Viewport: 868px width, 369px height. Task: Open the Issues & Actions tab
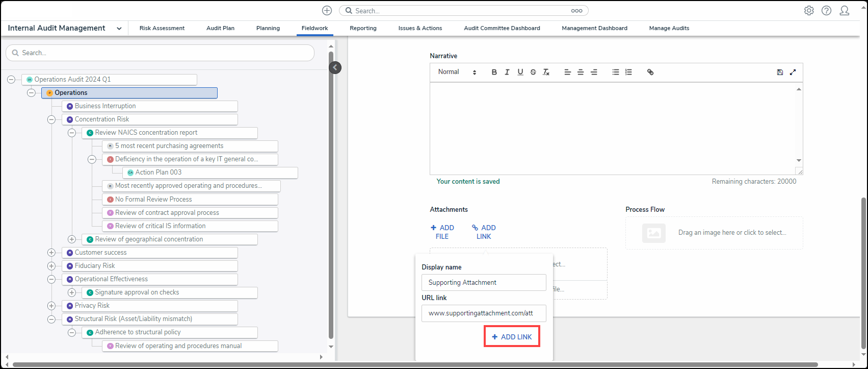click(x=420, y=29)
